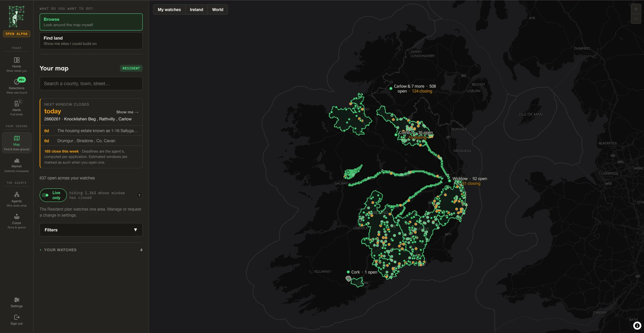Open Settings in the sidebar
The image size is (644, 333).
point(16,302)
